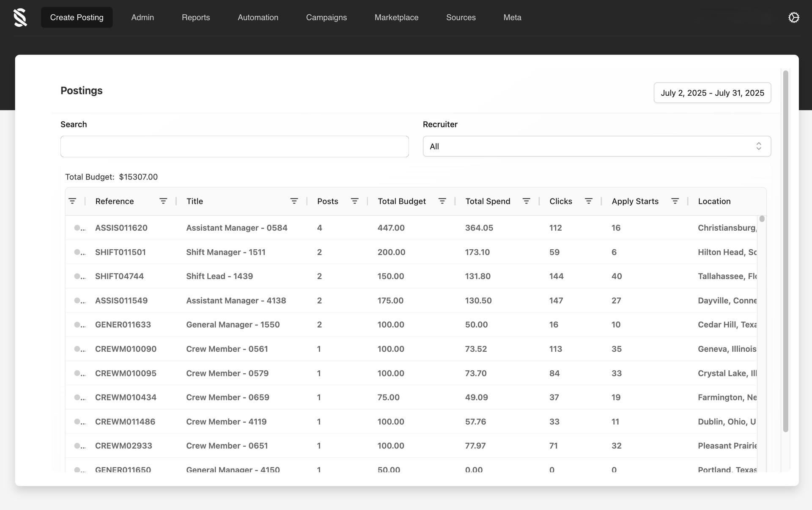This screenshot has width=812, height=510.
Task: Open the Apply Starts column filter icon
Action: (675, 201)
